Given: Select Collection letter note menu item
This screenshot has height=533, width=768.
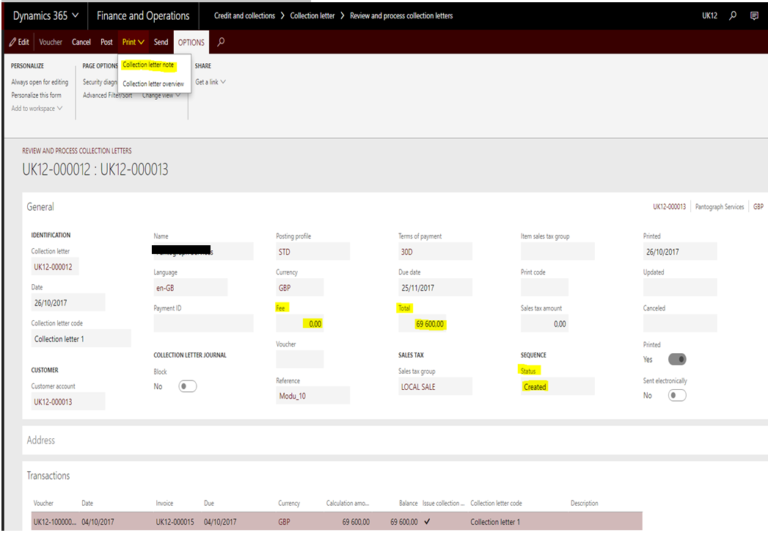Looking at the screenshot, I should point(148,65).
